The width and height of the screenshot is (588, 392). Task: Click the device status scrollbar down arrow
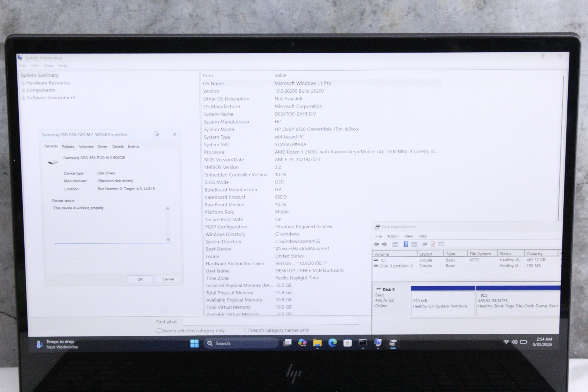point(168,240)
